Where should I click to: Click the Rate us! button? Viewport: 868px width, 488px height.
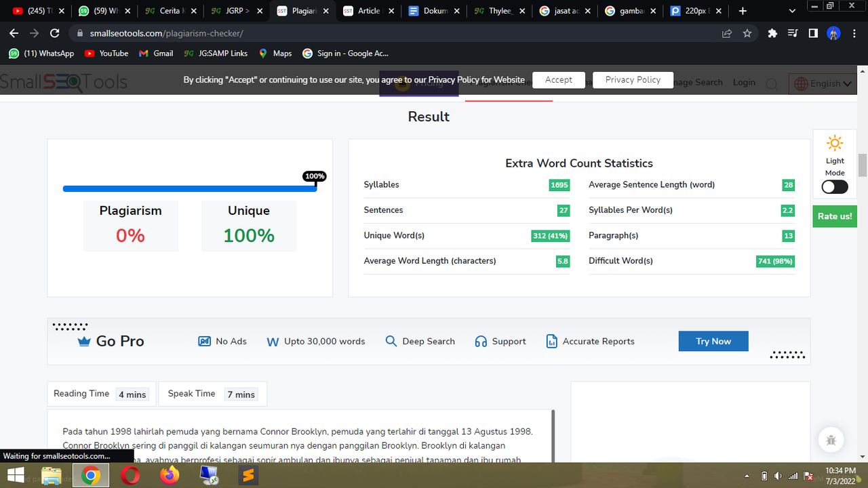click(x=835, y=216)
